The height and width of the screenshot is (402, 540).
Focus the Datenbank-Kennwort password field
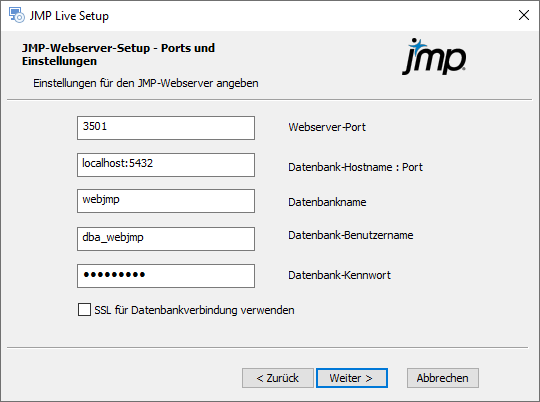(166, 276)
